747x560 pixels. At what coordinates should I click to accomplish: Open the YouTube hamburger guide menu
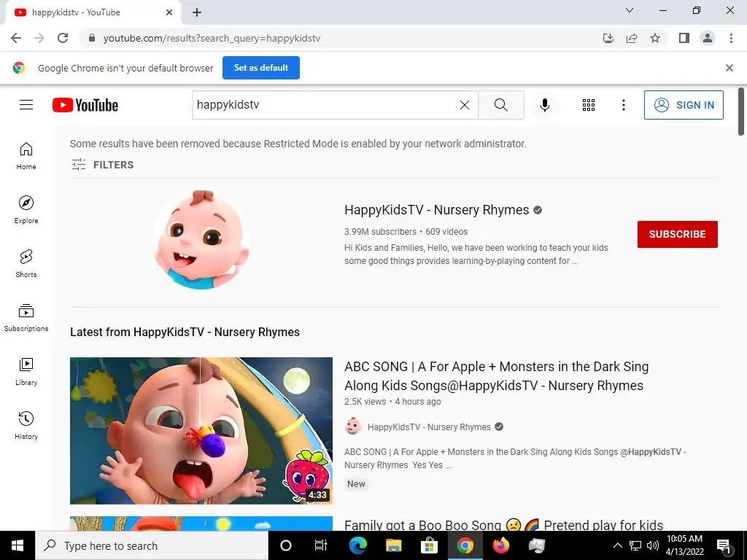[26, 105]
